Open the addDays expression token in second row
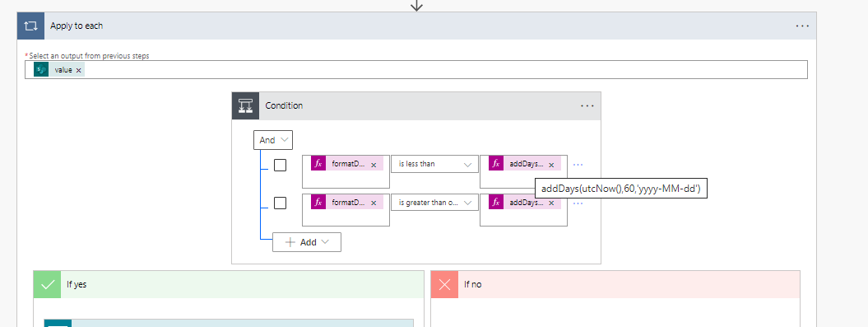The height and width of the screenshot is (327, 868). pos(525,203)
